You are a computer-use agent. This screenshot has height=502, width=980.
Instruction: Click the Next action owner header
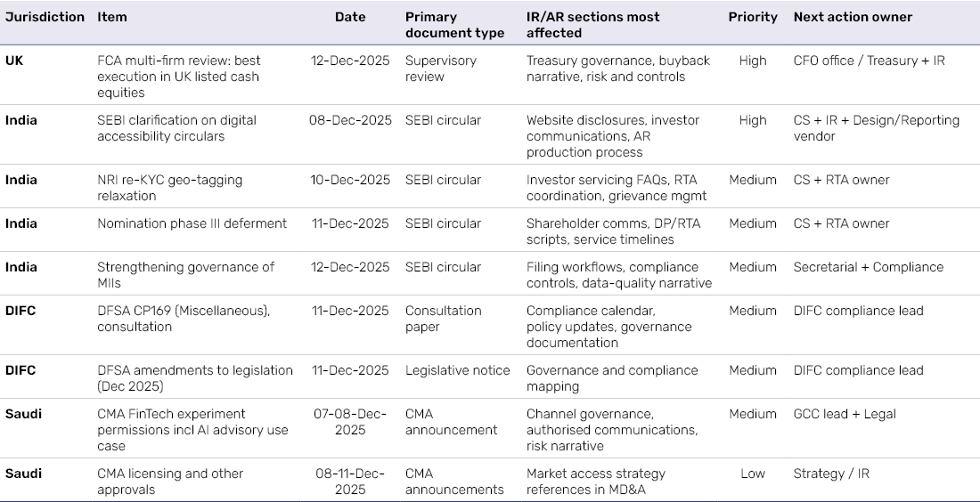pos(853,17)
